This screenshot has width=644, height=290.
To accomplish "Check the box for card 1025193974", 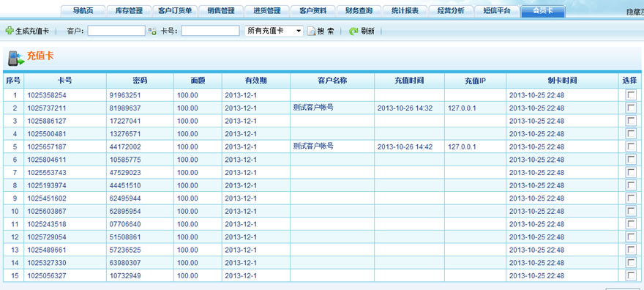I will point(630,185).
